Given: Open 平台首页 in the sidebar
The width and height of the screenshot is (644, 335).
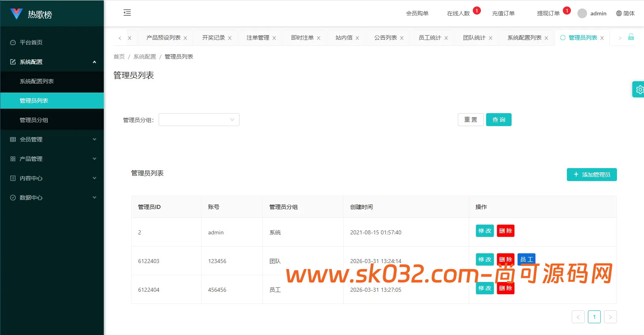Looking at the screenshot, I should [x=52, y=42].
